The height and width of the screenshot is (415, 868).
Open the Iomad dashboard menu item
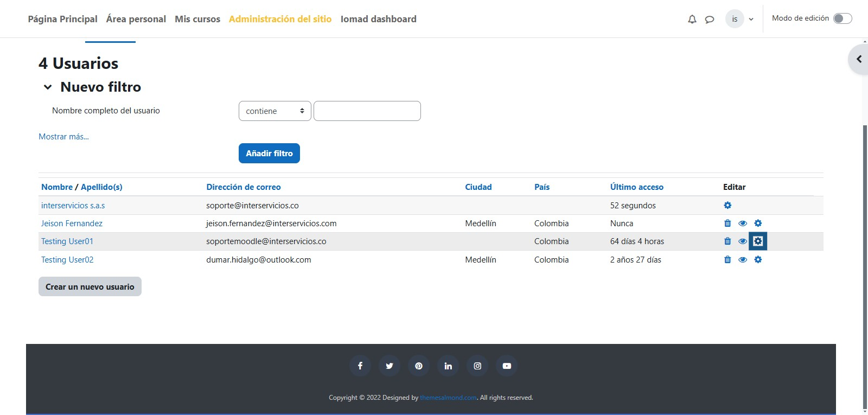point(378,19)
